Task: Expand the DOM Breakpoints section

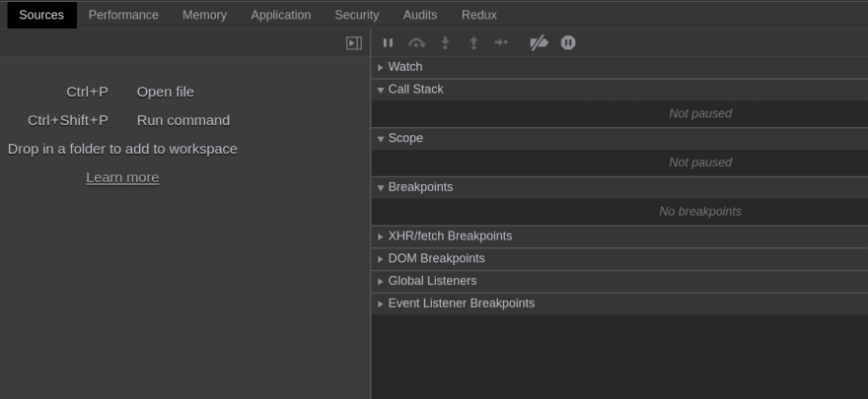Action: tap(436, 259)
